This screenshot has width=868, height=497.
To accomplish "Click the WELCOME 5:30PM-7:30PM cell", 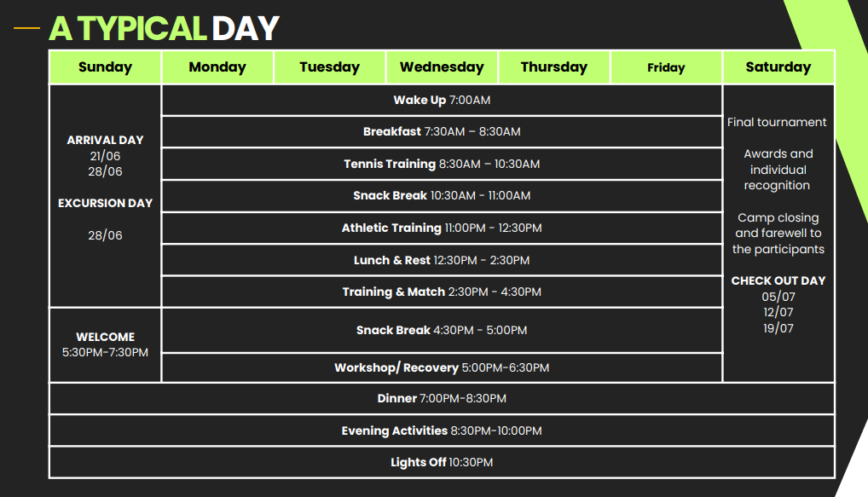I will tap(105, 344).
